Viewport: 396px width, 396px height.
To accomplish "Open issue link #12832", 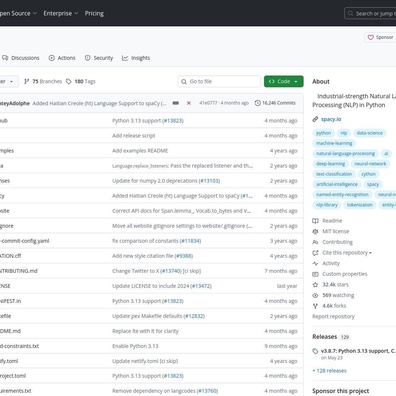I will pyautogui.click(x=194, y=316).
